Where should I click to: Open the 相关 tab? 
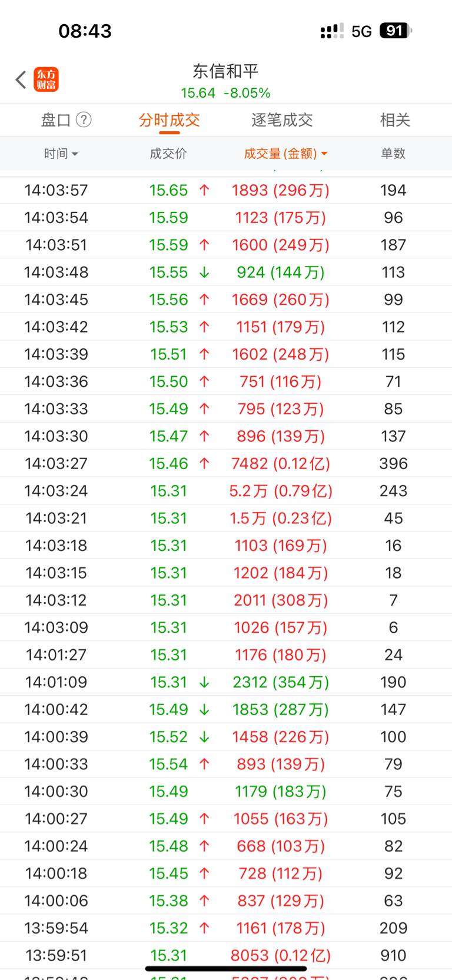(395, 120)
